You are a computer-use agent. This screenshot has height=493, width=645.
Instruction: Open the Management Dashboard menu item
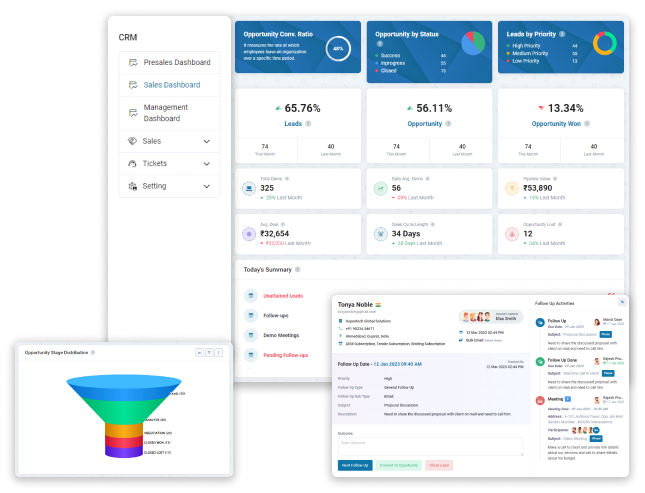[x=169, y=113]
